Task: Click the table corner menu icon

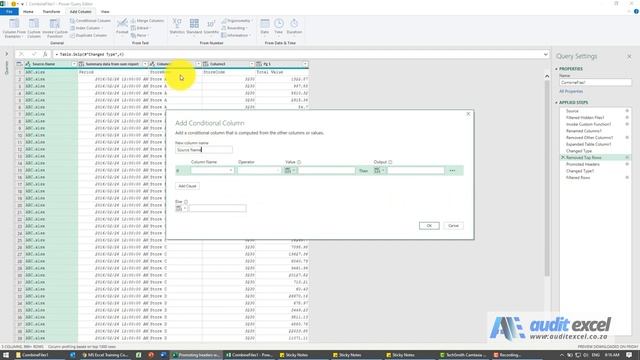Action: (19, 64)
